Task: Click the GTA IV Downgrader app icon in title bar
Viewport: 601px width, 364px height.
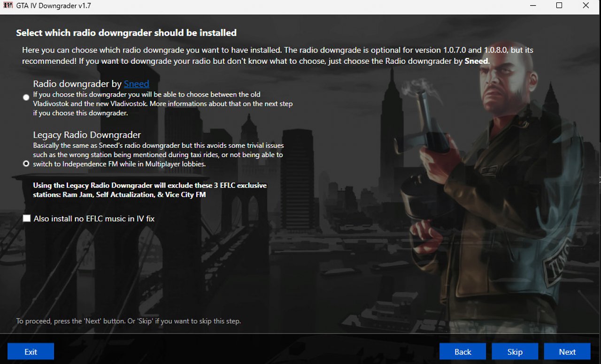Action: 8,5
